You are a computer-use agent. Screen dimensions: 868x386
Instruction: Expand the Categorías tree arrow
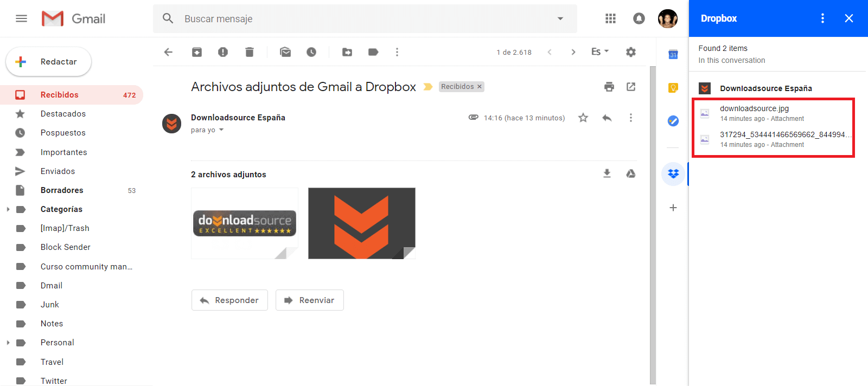point(8,209)
